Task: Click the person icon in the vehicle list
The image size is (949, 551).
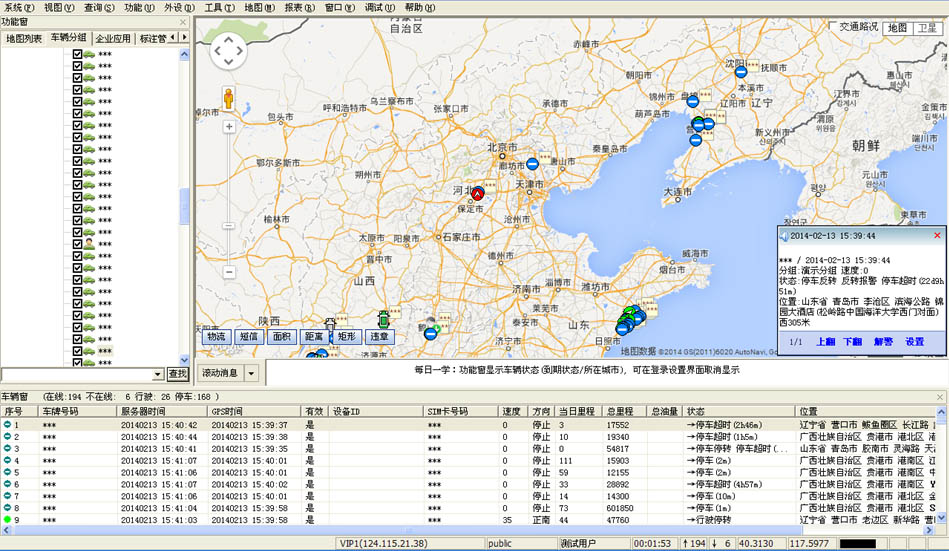Action: [89, 242]
